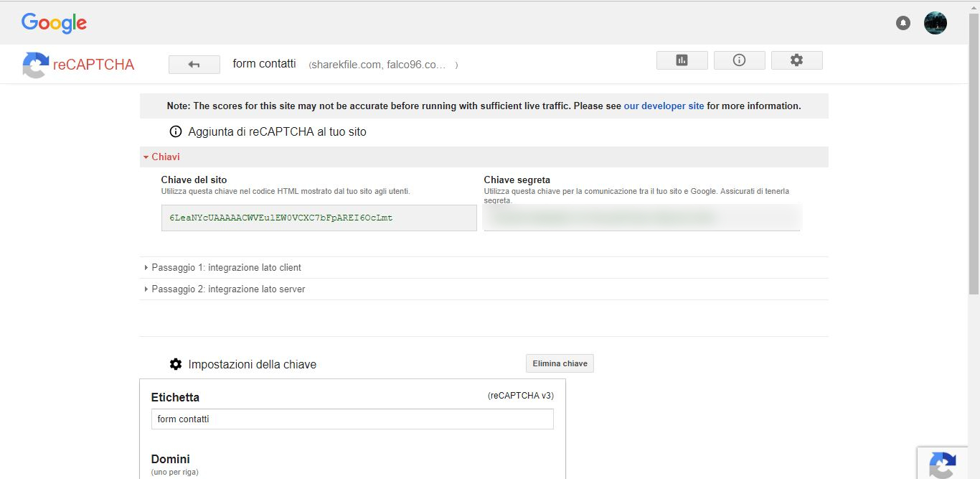This screenshot has height=479, width=980.
Task: Click the info icon in the top toolbar
Action: 739,60
